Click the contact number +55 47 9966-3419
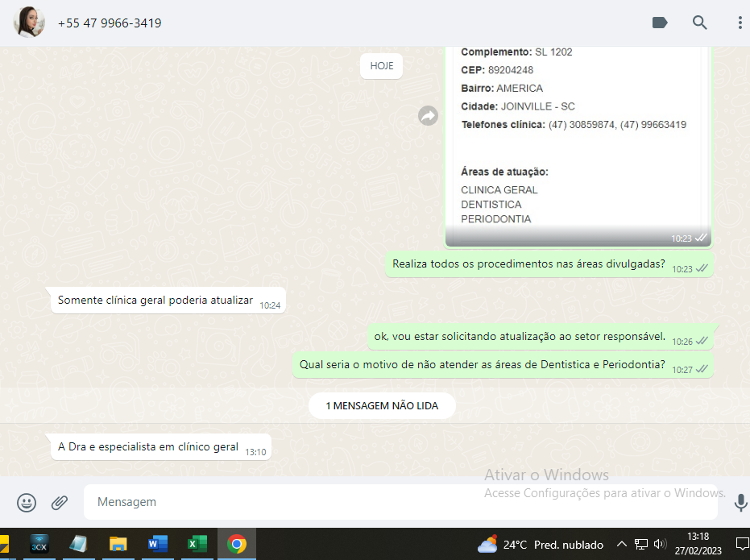The width and height of the screenshot is (750, 560). pos(110,23)
